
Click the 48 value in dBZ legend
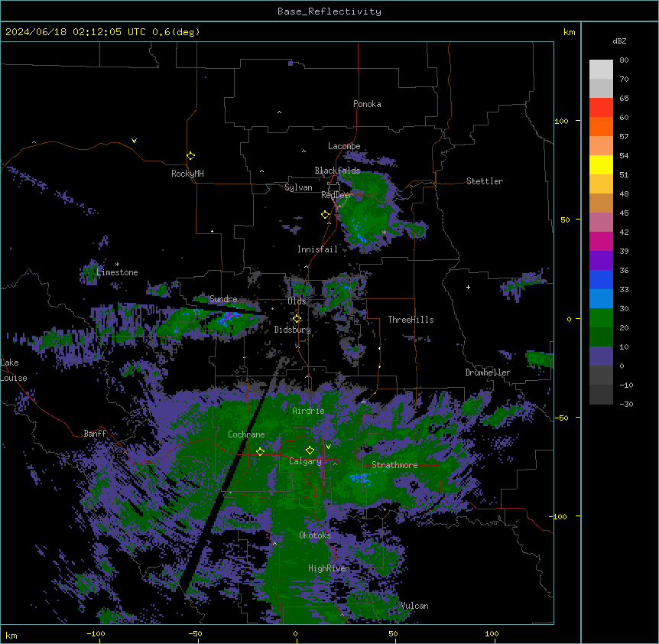pyautogui.click(x=624, y=194)
